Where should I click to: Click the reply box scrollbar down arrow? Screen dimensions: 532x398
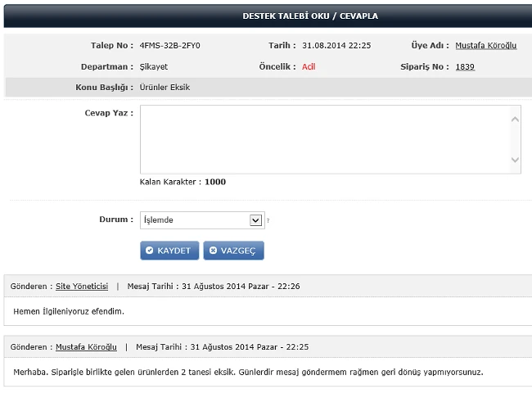(x=516, y=160)
